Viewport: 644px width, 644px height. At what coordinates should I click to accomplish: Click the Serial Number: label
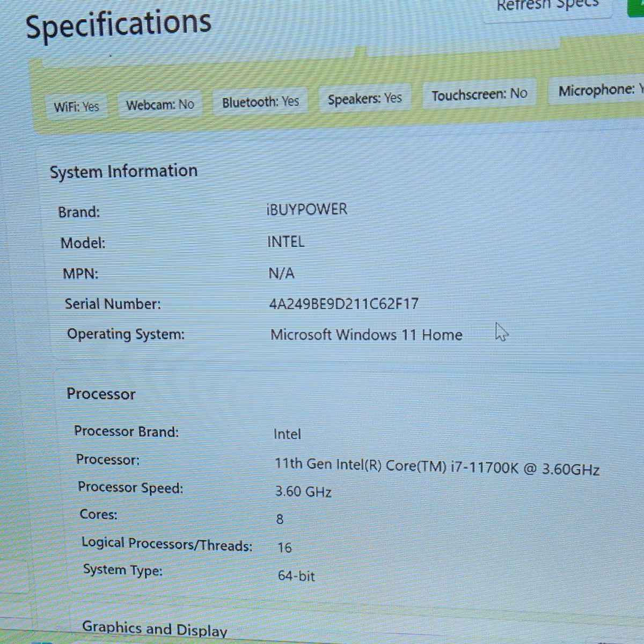tap(113, 304)
